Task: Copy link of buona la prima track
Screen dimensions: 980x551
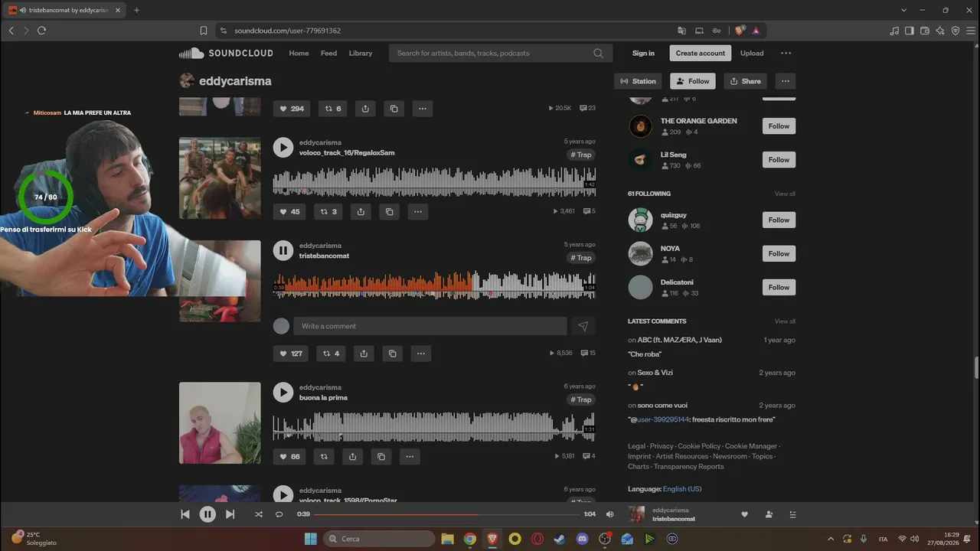Action: tap(381, 457)
